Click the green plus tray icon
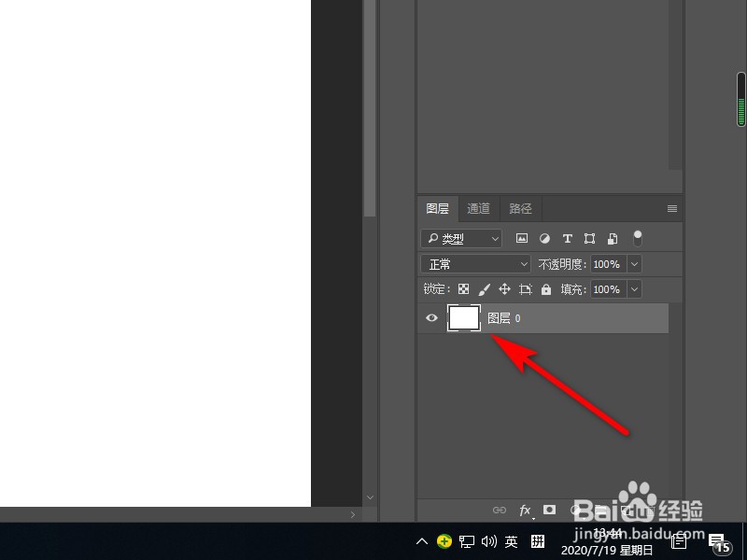The height and width of the screenshot is (560, 747). coord(444,541)
